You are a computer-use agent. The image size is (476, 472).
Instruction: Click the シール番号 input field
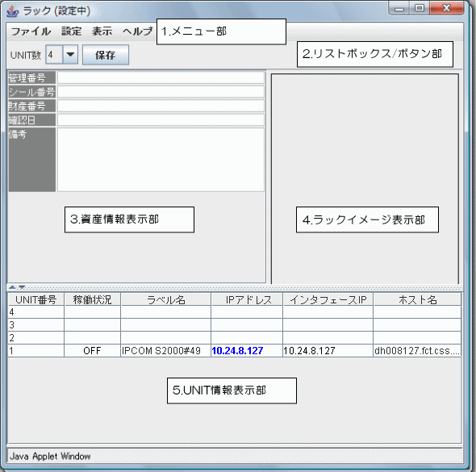tap(161, 92)
